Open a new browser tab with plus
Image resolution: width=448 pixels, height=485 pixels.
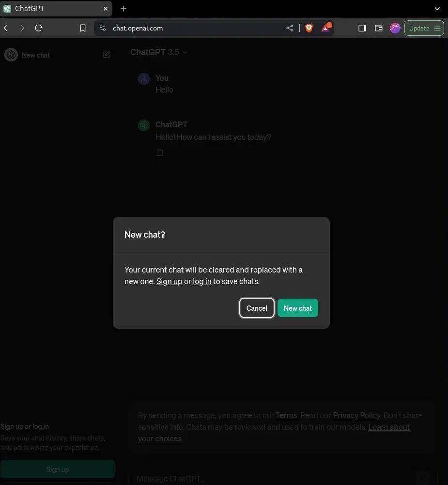(x=124, y=9)
